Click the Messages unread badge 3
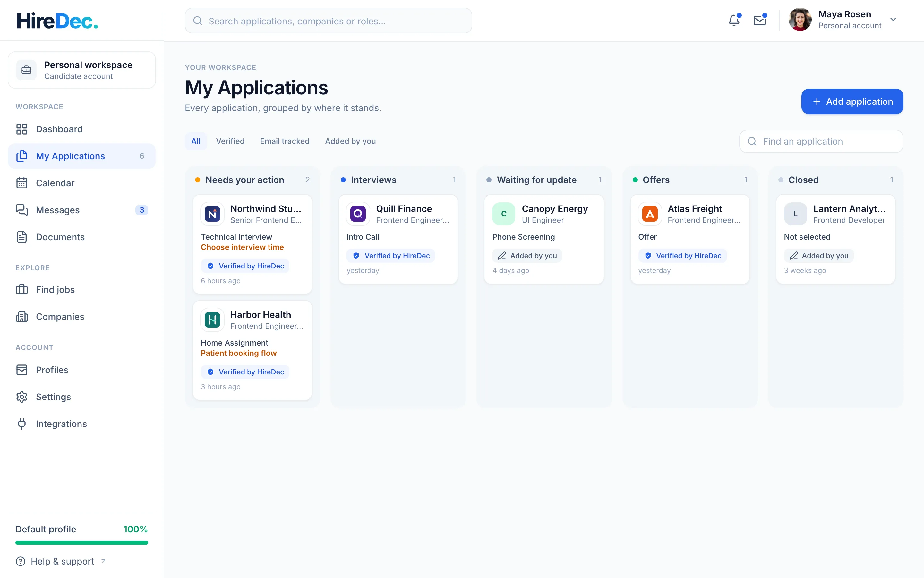The image size is (924, 578). click(x=142, y=210)
